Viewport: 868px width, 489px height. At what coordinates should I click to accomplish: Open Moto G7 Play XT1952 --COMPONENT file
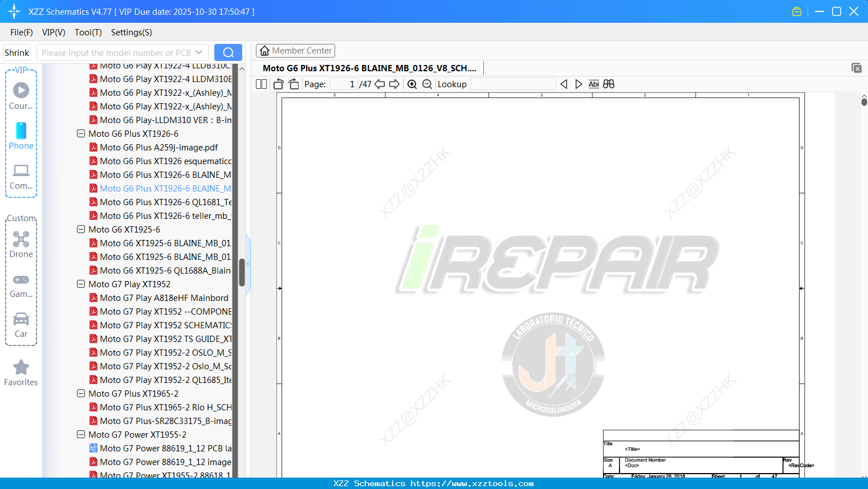point(161,312)
